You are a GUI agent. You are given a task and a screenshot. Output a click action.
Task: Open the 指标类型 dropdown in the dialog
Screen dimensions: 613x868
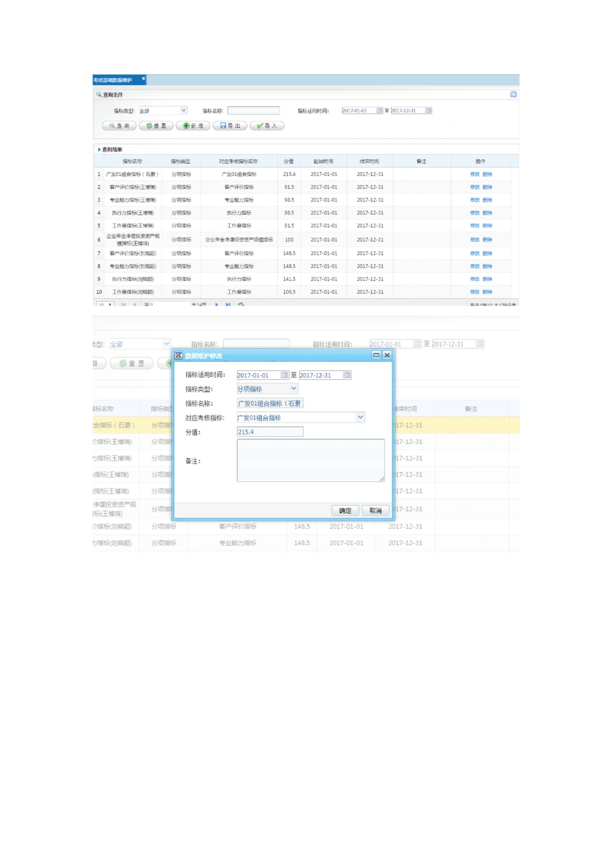[294, 388]
